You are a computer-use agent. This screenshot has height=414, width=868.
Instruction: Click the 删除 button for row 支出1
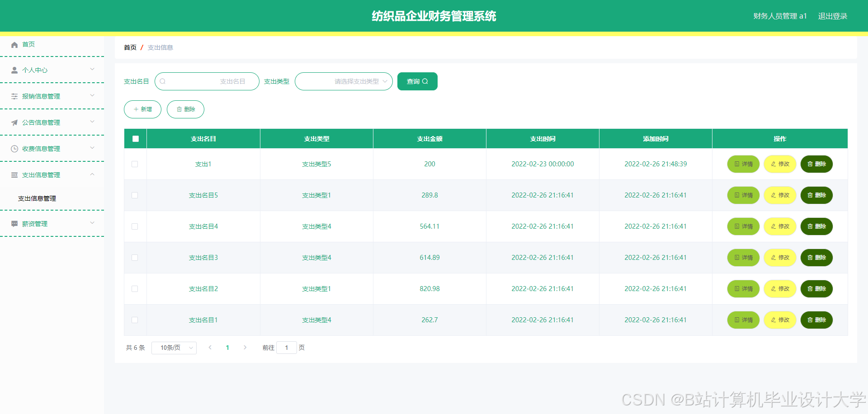click(816, 164)
